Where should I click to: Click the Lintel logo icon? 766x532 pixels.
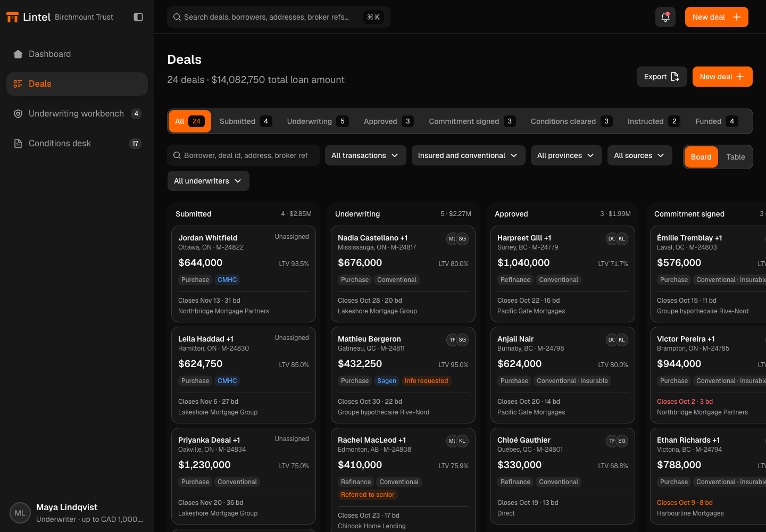tap(12, 17)
